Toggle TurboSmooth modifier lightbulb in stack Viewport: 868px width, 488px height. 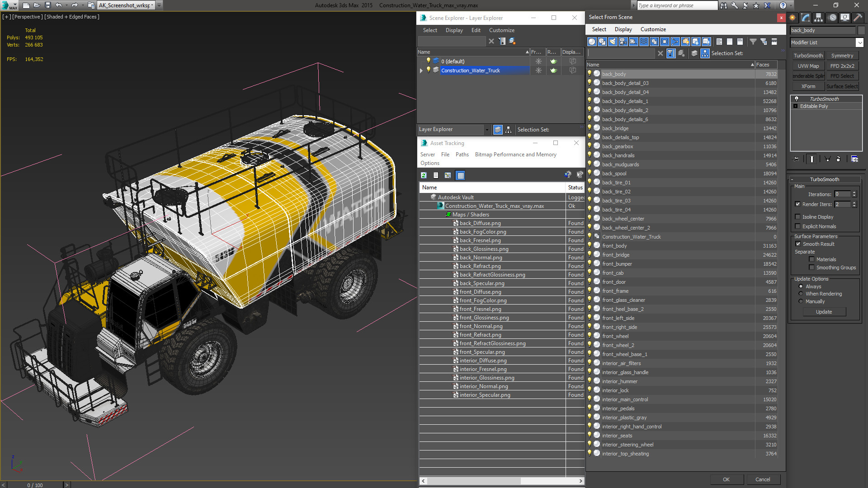797,99
